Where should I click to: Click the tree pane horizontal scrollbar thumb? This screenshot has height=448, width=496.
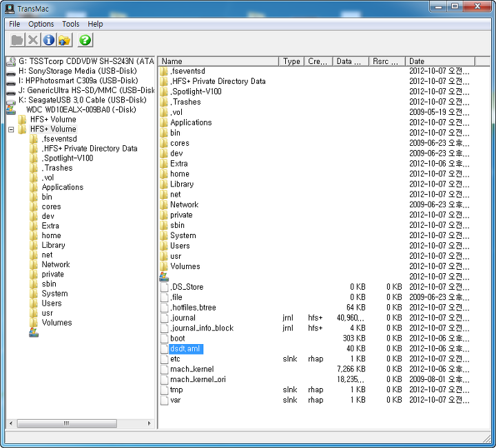[x=67, y=423]
